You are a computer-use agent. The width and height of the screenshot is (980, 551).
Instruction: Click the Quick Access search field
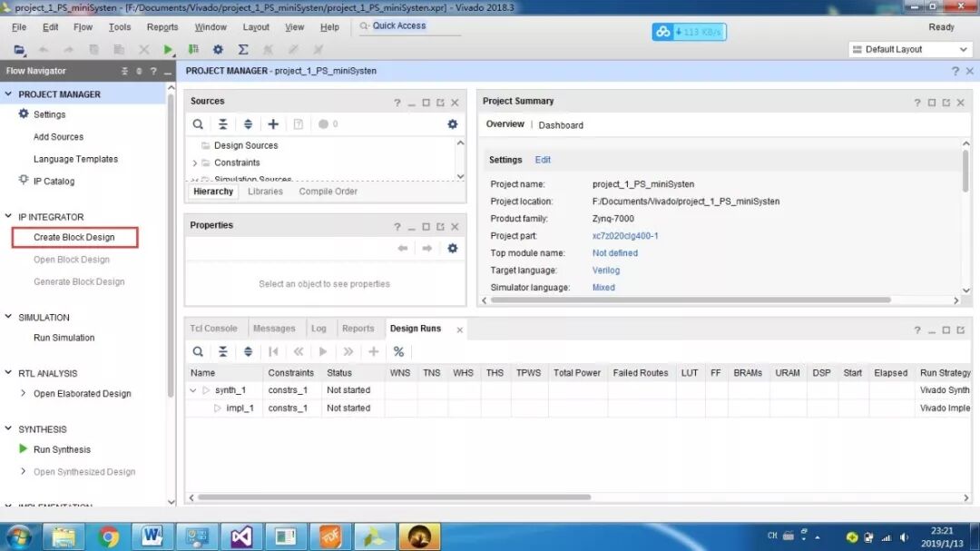coord(410,26)
